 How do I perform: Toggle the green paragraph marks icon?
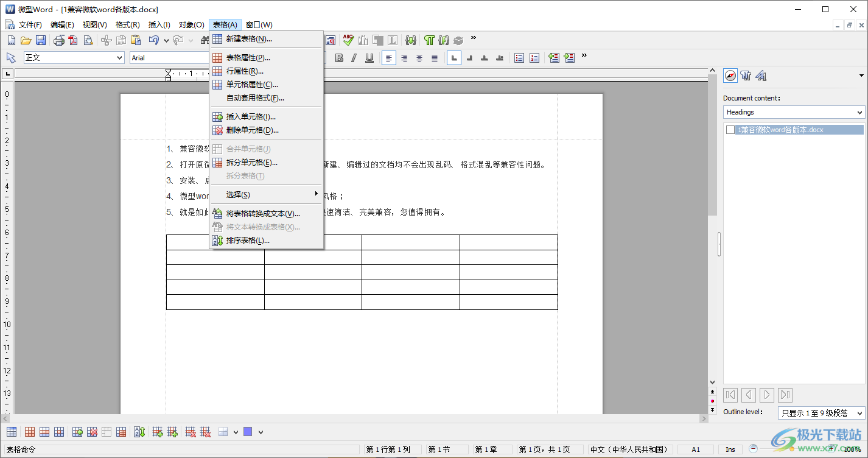tap(430, 40)
